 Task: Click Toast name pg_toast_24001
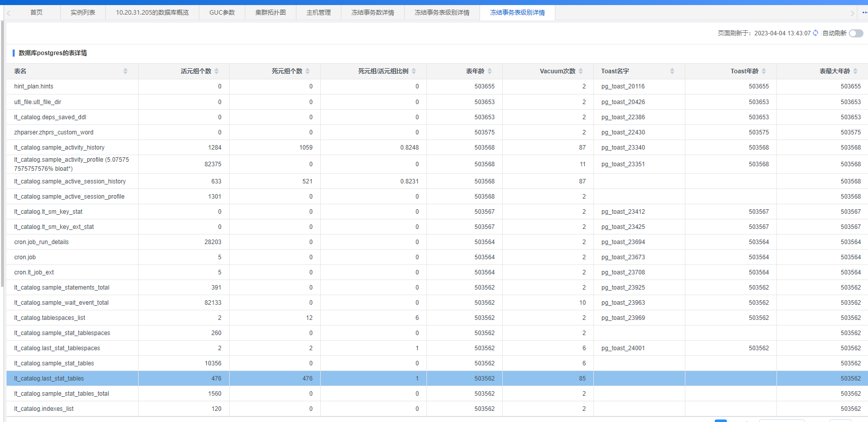point(623,348)
